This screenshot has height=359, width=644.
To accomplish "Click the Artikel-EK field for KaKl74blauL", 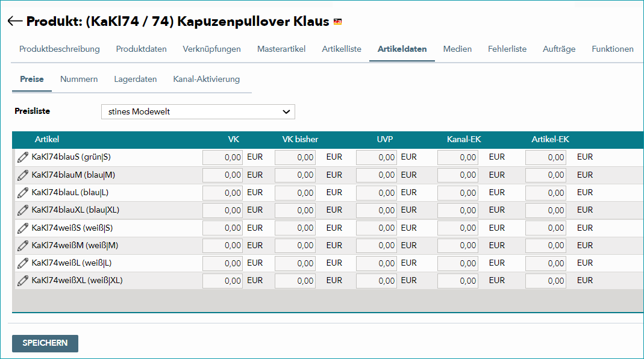I will tap(545, 193).
